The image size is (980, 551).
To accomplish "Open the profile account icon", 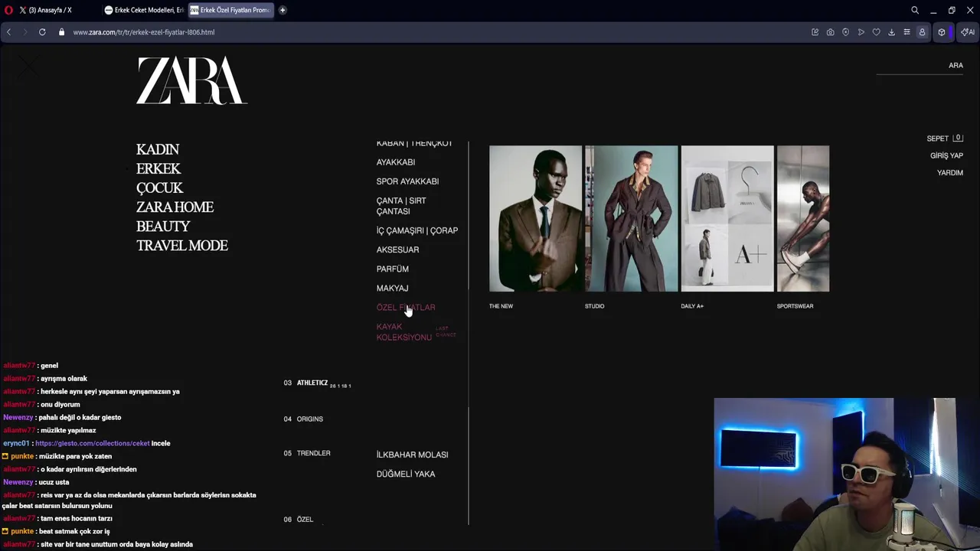I will [x=922, y=32].
